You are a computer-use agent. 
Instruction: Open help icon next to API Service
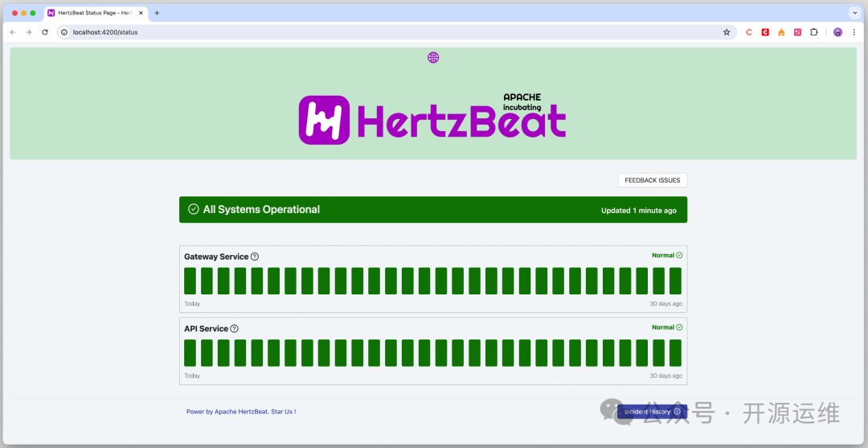pyautogui.click(x=234, y=328)
